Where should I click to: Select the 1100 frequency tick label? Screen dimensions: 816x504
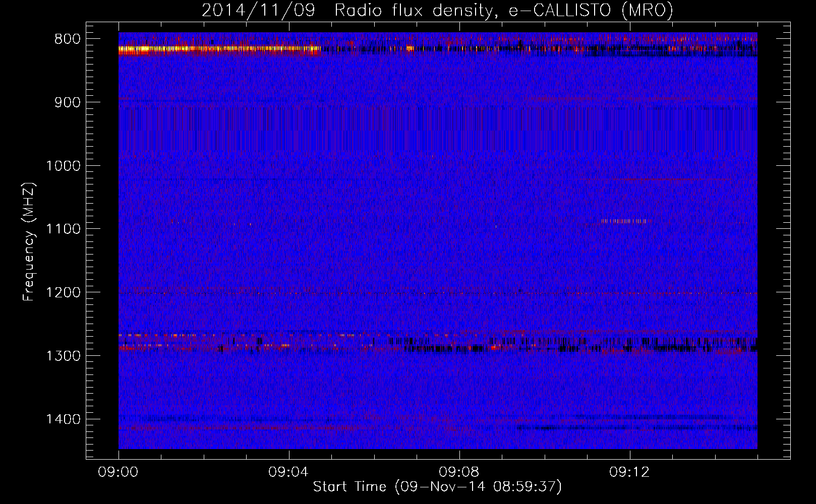pos(63,229)
